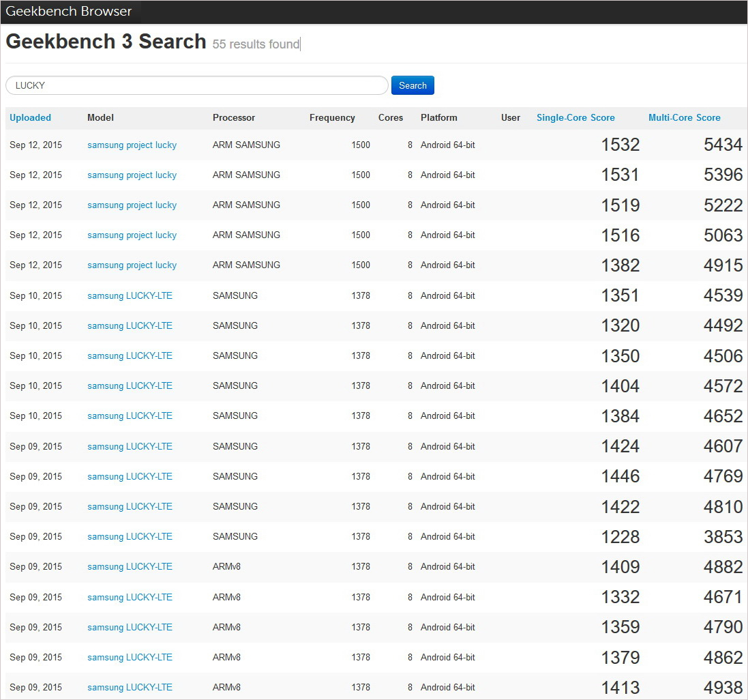
Task: Open samsung LUCKY-LTE result with score 1320
Action: pos(130,326)
